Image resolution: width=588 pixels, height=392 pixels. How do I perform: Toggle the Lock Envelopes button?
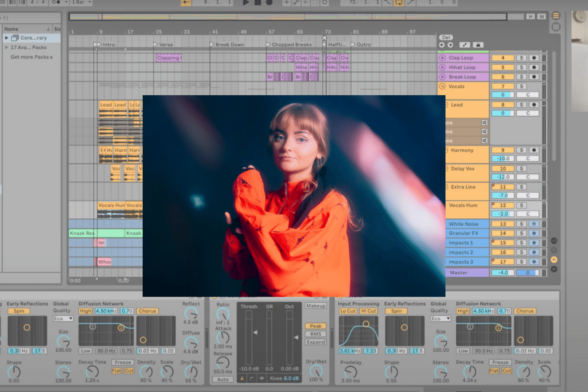point(478,45)
